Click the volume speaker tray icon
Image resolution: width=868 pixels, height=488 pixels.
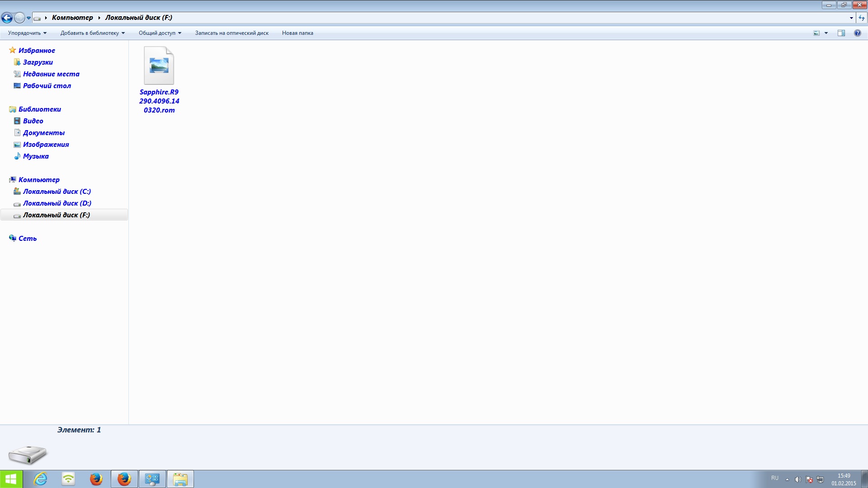pyautogui.click(x=798, y=479)
